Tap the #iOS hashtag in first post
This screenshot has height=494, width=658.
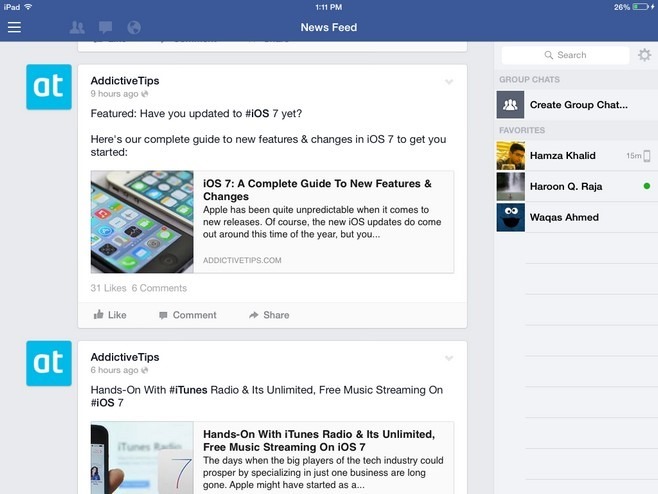(x=257, y=114)
